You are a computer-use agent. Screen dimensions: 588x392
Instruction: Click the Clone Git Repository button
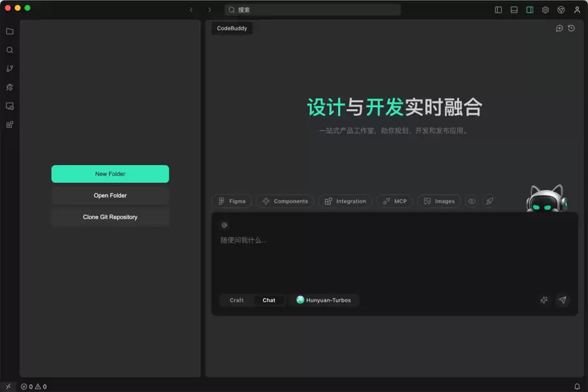pos(110,217)
